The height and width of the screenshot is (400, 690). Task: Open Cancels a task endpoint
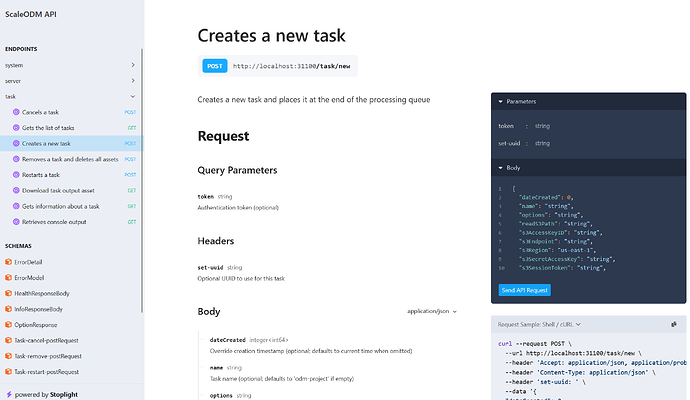tap(72, 112)
